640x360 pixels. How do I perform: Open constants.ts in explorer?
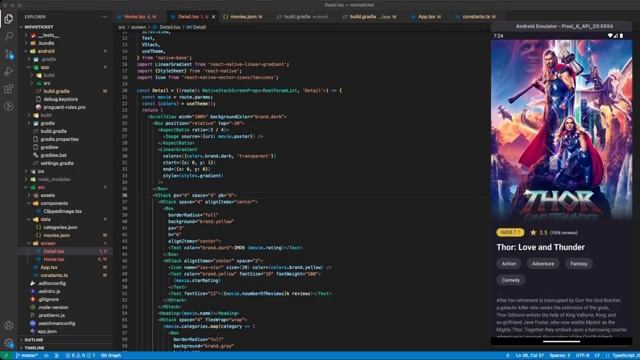point(54,275)
